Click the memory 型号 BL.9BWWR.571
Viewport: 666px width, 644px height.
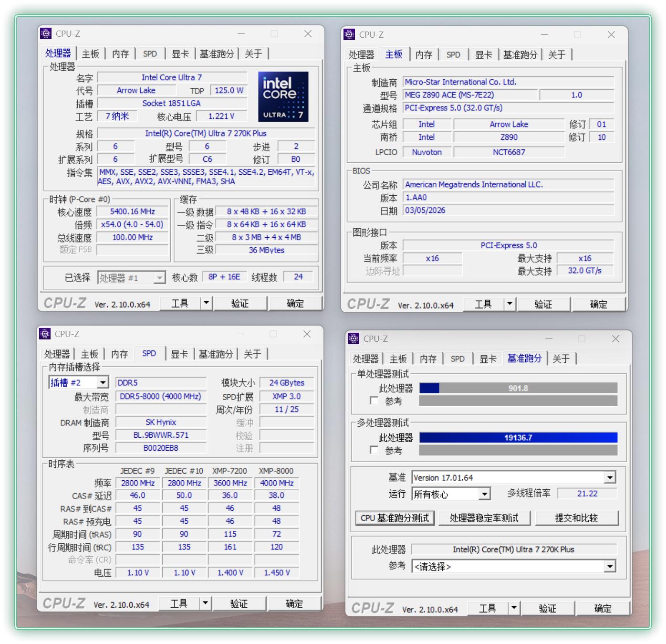[161, 435]
